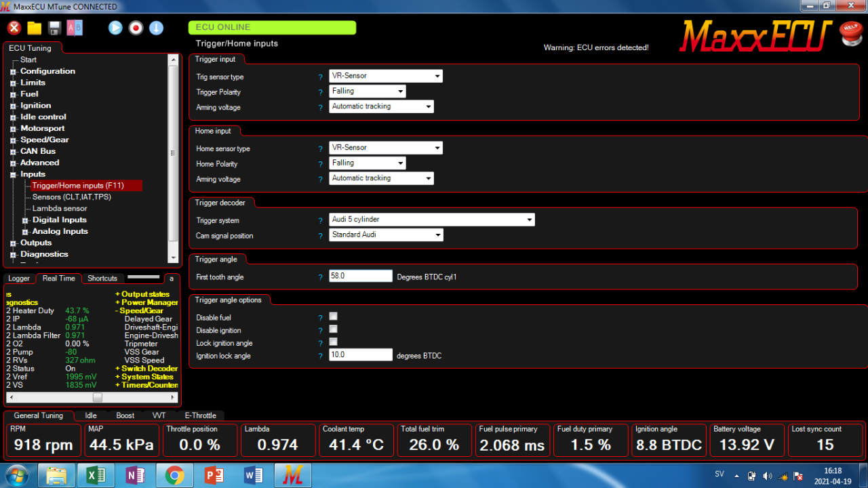Switch to the Idle tab
The height and width of the screenshot is (488, 868).
point(91,415)
